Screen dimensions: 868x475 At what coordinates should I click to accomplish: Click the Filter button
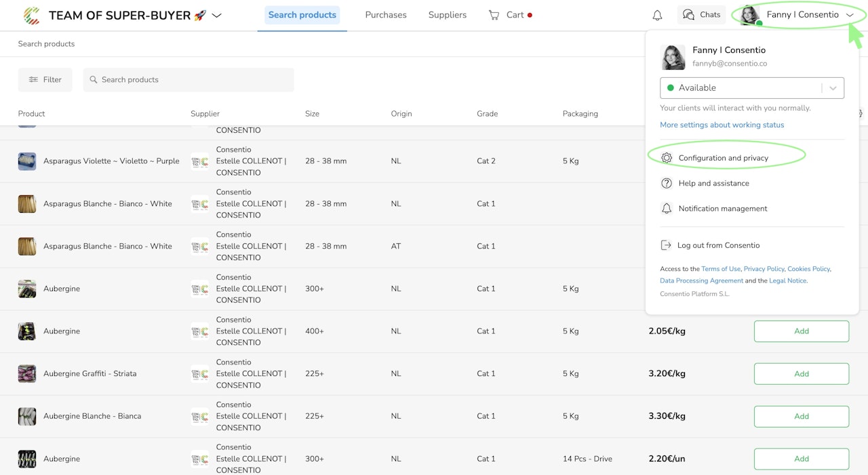point(45,79)
